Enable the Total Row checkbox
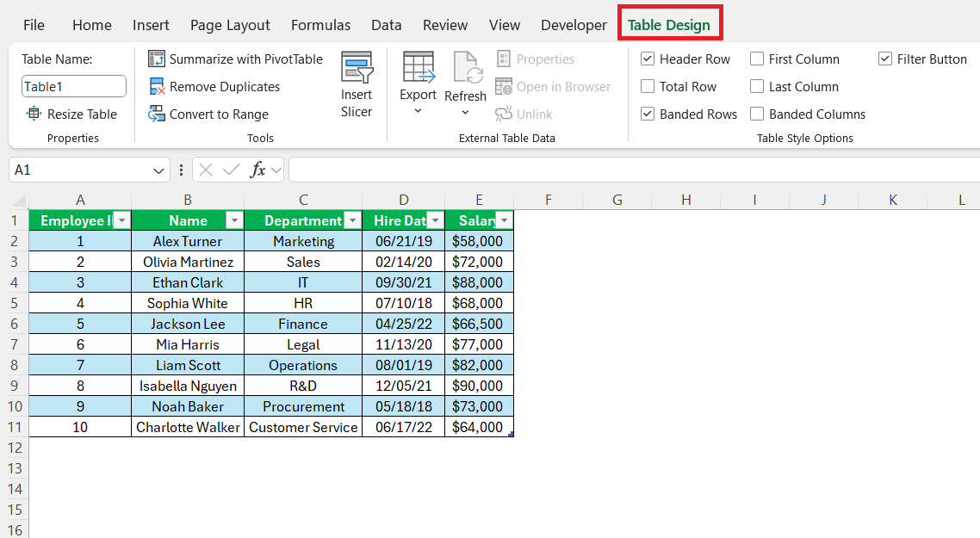 click(648, 86)
